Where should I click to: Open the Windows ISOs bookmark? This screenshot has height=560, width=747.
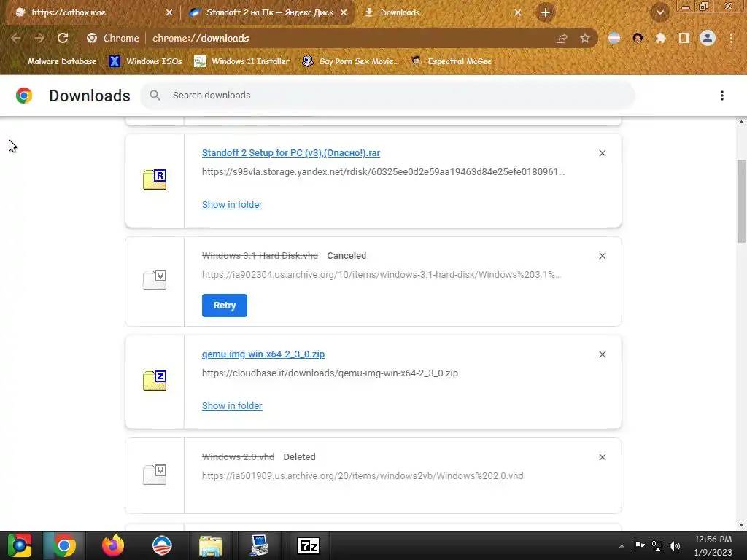click(x=145, y=61)
